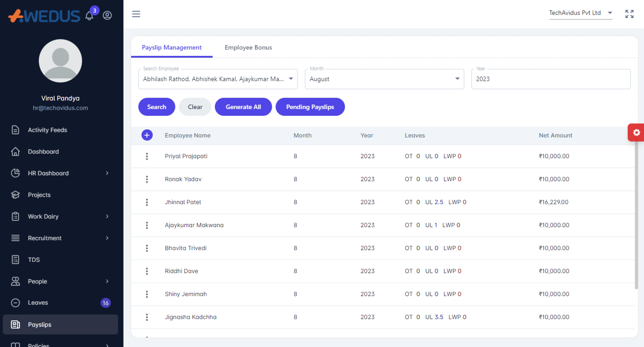Click the Leaves column header
644x347 pixels.
[415, 135]
